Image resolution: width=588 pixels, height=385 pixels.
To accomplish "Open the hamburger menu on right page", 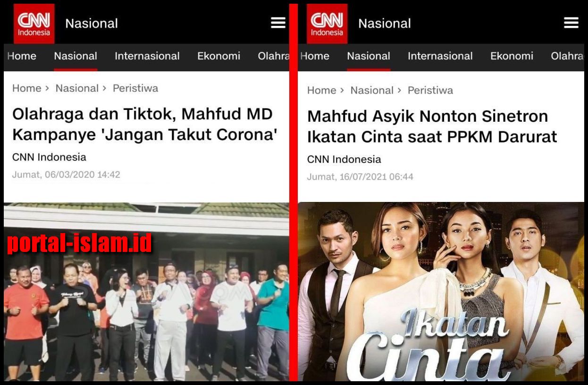I will [571, 23].
